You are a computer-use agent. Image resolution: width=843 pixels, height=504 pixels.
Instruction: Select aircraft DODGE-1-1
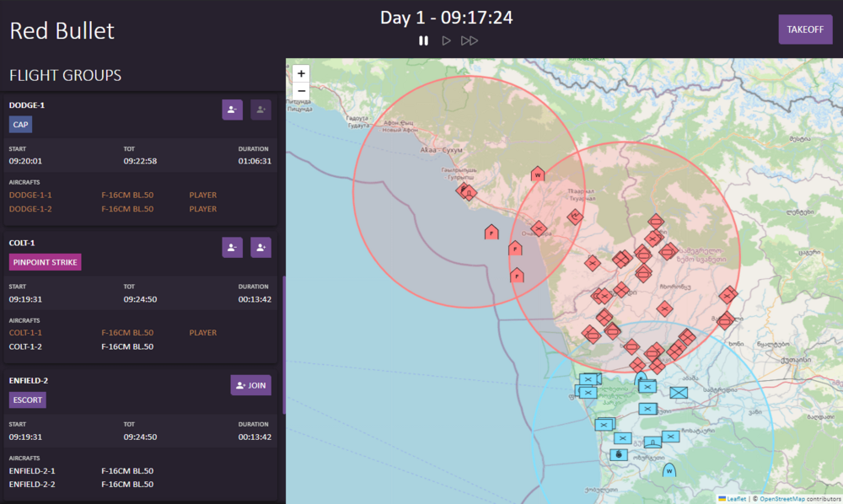click(x=30, y=195)
